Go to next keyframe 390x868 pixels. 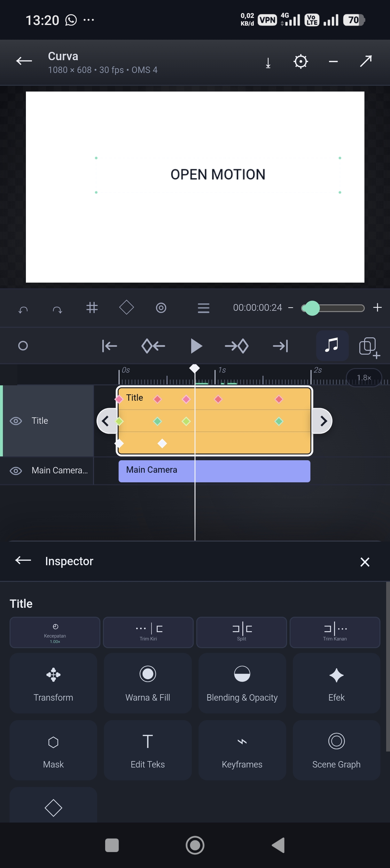237,346
